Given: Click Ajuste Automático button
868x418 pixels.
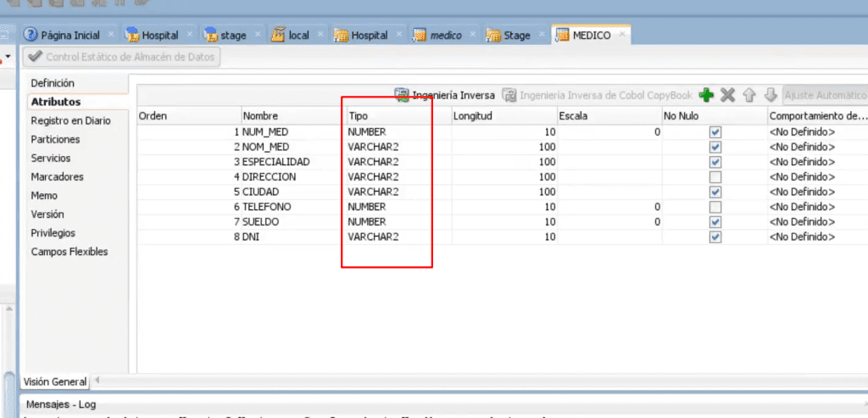Looking at the screenshot, I should (825, 95).
